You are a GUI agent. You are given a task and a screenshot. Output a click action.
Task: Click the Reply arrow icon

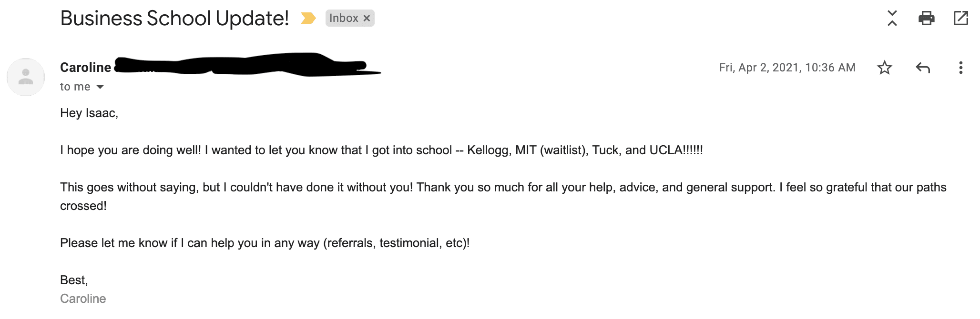click(923, 68)
